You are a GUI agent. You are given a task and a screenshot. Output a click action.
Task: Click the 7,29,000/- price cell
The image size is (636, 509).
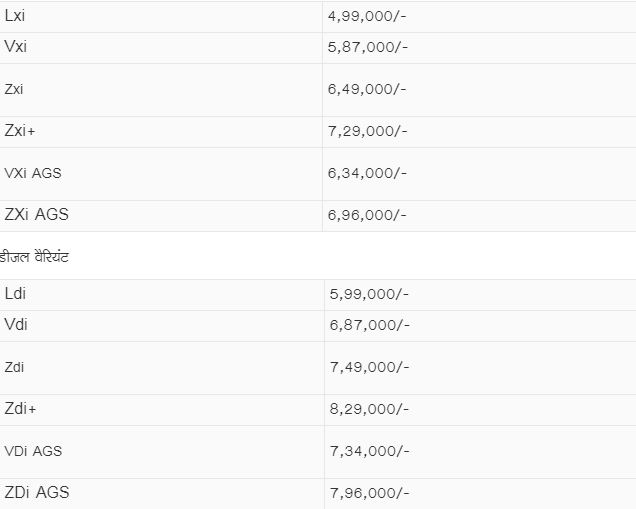coord(367,131)
